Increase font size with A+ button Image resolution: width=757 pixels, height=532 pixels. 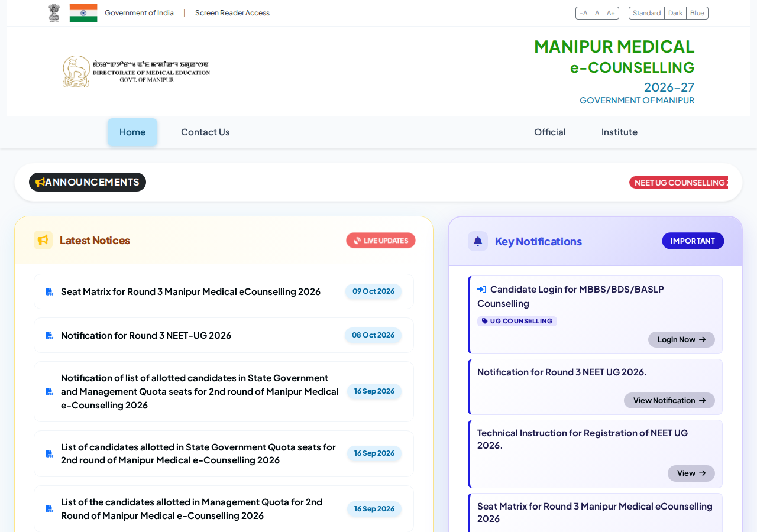click(611, 13)
